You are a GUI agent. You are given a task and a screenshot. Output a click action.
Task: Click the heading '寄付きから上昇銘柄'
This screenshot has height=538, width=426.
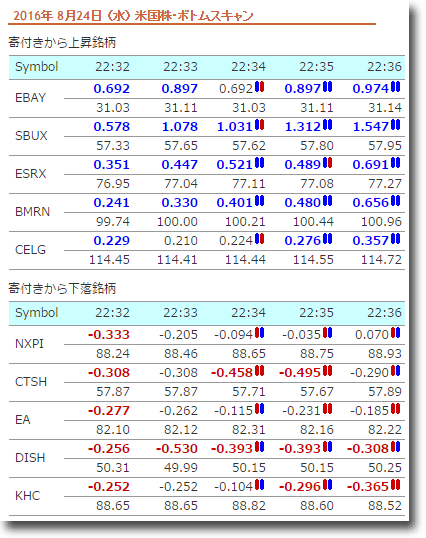pyautogui.click(x=62, y=43)
